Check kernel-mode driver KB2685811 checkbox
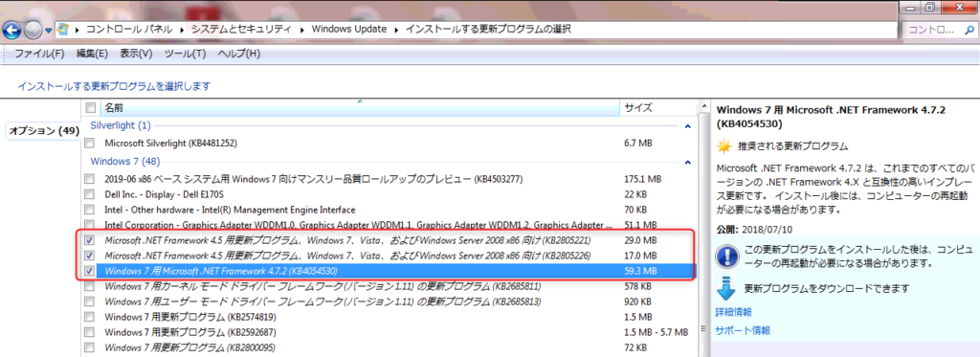Viewport: 980px width, 357px height. point(90,286)
